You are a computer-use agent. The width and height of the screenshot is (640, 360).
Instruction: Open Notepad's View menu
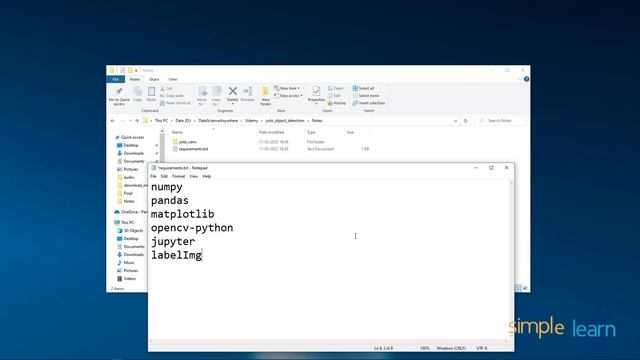tap(193, 176)
